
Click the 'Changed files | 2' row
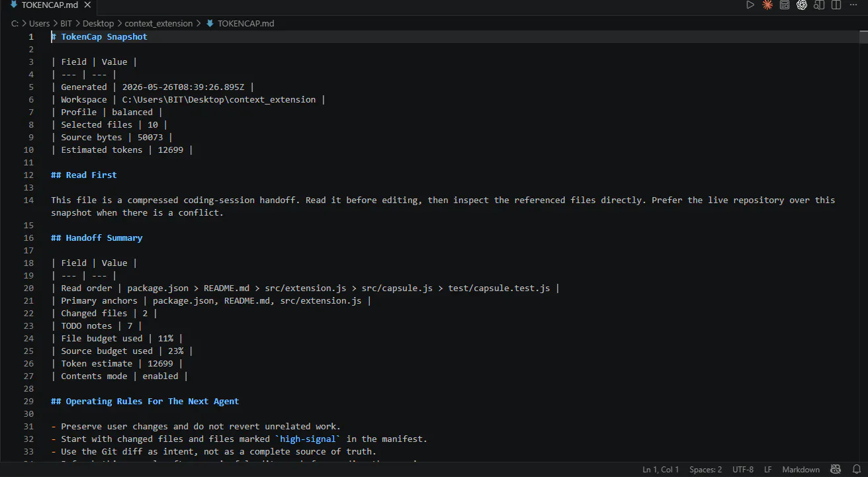tap(105, 314)
